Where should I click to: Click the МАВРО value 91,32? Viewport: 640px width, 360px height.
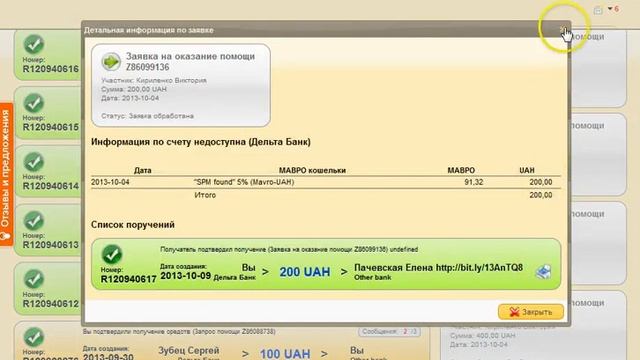coord(473,182)
